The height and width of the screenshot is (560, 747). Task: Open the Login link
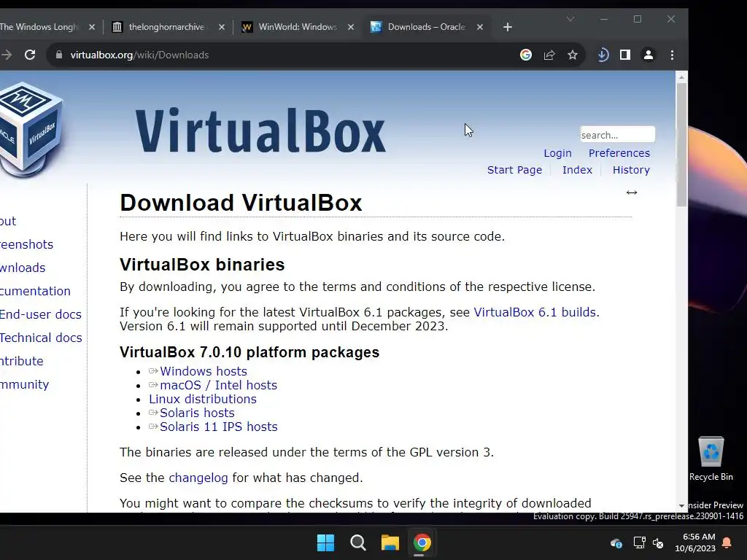coord(557,153)
